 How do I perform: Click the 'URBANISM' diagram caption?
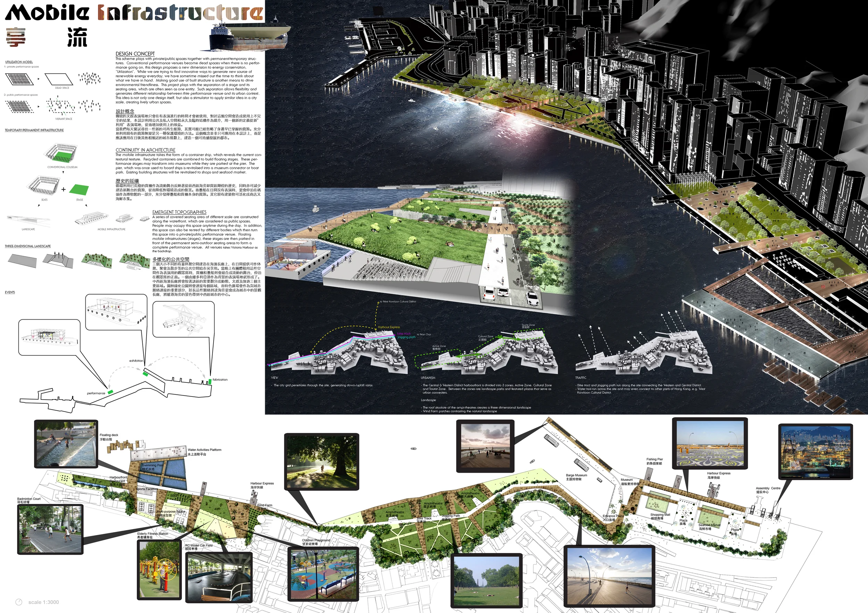(x=428, y=378)
